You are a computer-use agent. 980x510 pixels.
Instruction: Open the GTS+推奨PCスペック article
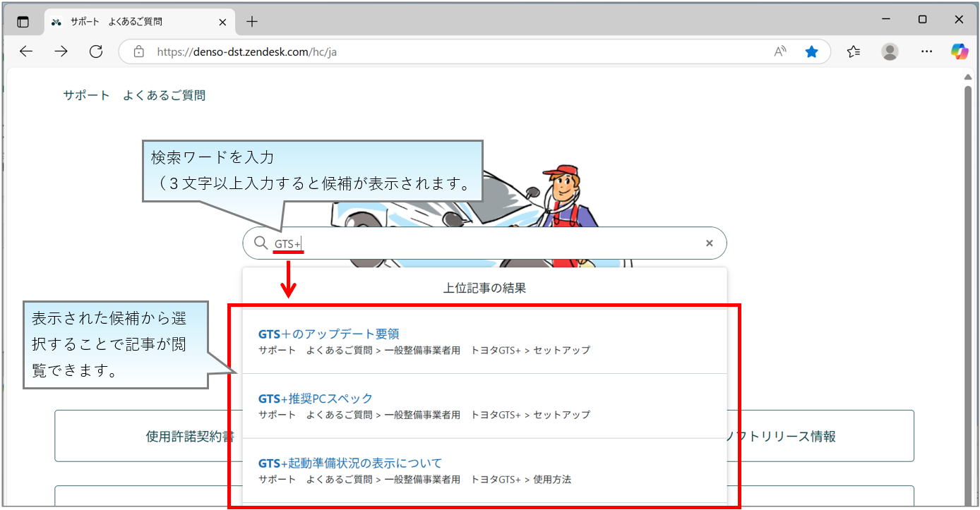pyautogui.click(x=315, y=398)
